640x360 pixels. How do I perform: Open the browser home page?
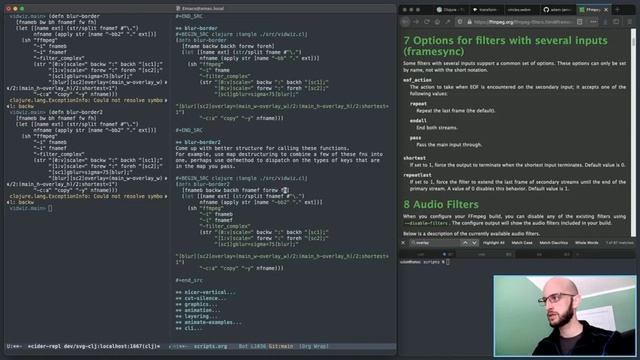(x=437, y=22)
